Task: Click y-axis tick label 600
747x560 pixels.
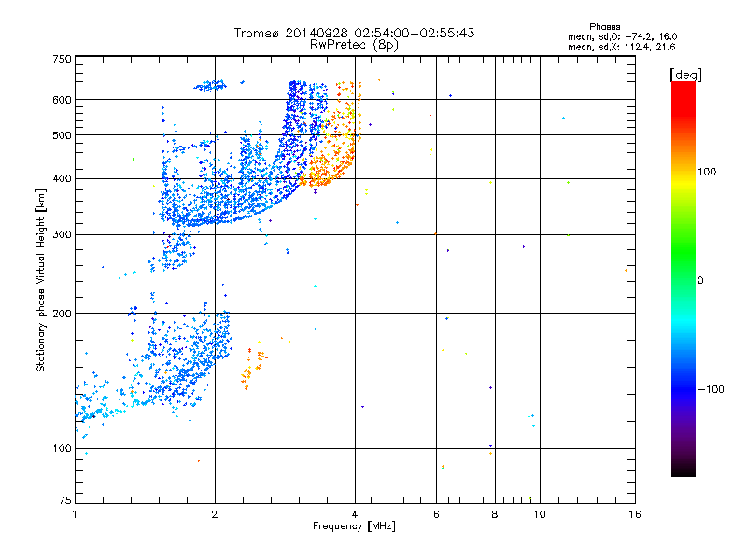Action: 63,100
